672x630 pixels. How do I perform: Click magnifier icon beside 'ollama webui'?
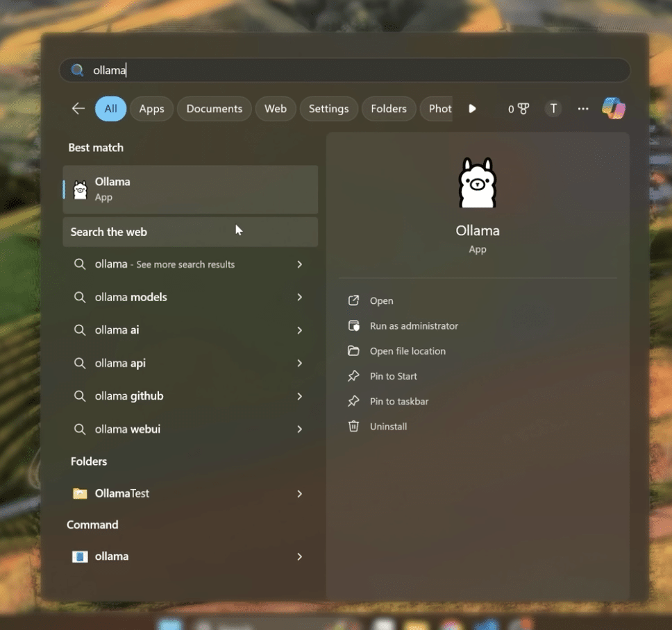tap(80, 429)
